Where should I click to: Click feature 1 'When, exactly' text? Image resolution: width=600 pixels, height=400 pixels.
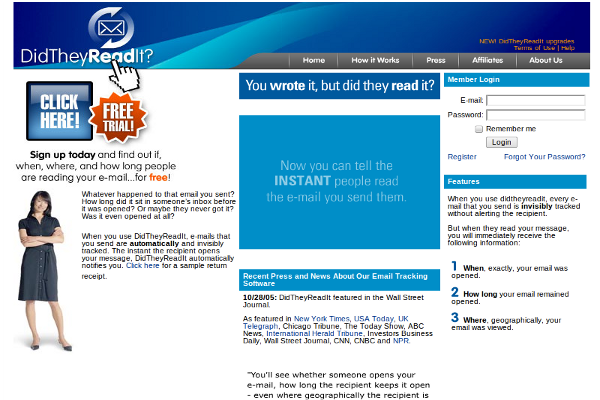tap(510, 270)
